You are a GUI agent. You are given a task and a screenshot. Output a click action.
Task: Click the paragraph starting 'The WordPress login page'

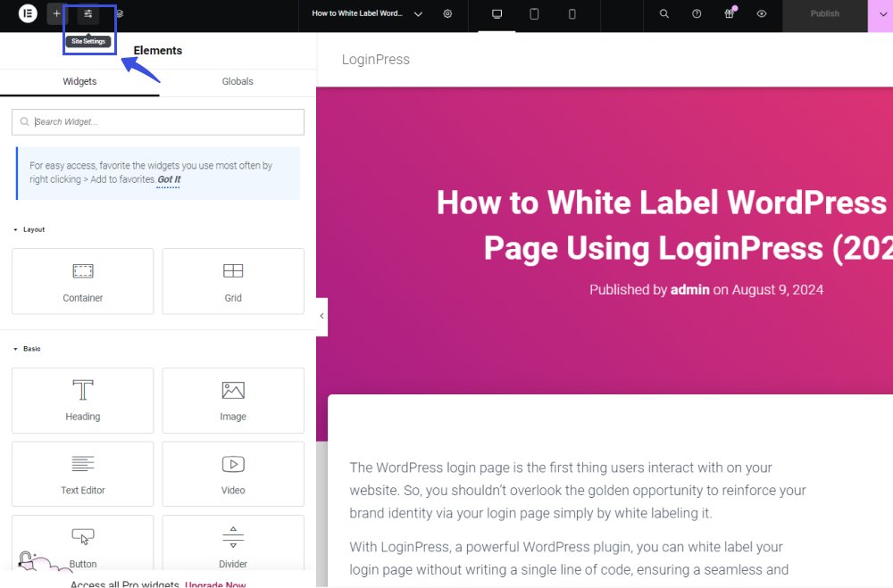tap(578, 490)
